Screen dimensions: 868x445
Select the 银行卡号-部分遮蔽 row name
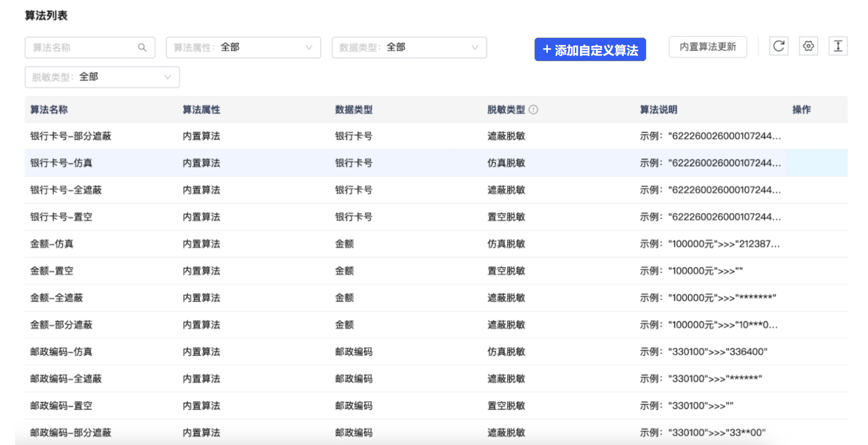pyautogui.click(x=71, y=136)
